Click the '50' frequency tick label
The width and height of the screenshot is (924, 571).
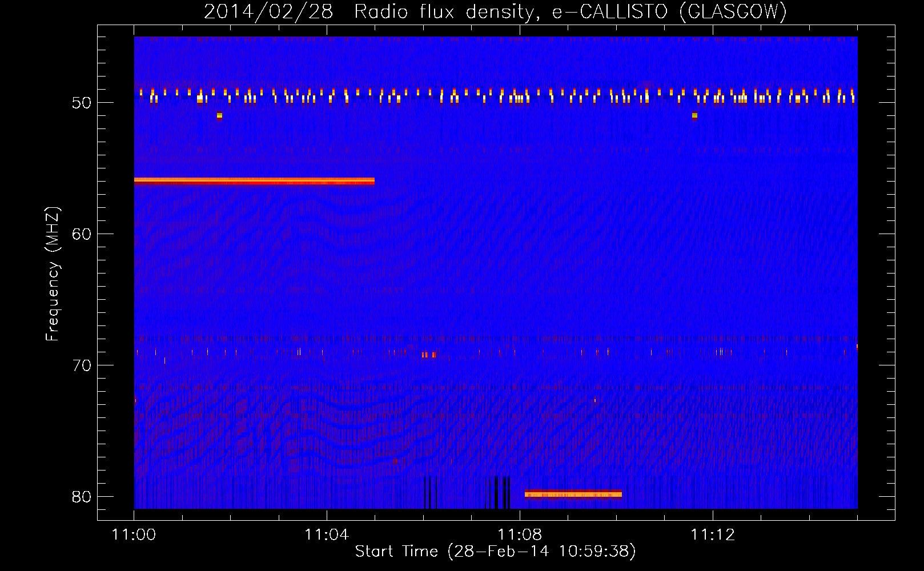click(82, 103)
